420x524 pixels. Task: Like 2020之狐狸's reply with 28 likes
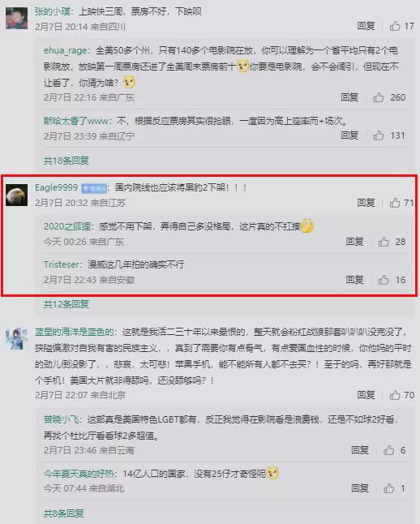pyautogui.click(x=384, y=242)
